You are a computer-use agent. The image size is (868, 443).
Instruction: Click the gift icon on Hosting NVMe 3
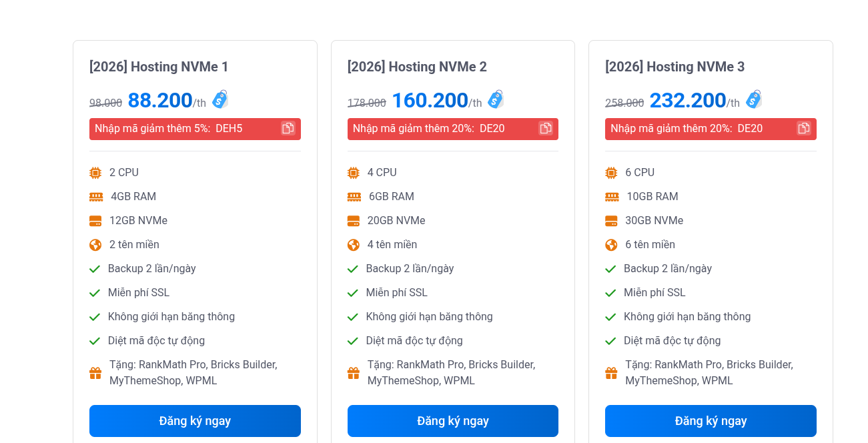(x=611, y=372)
